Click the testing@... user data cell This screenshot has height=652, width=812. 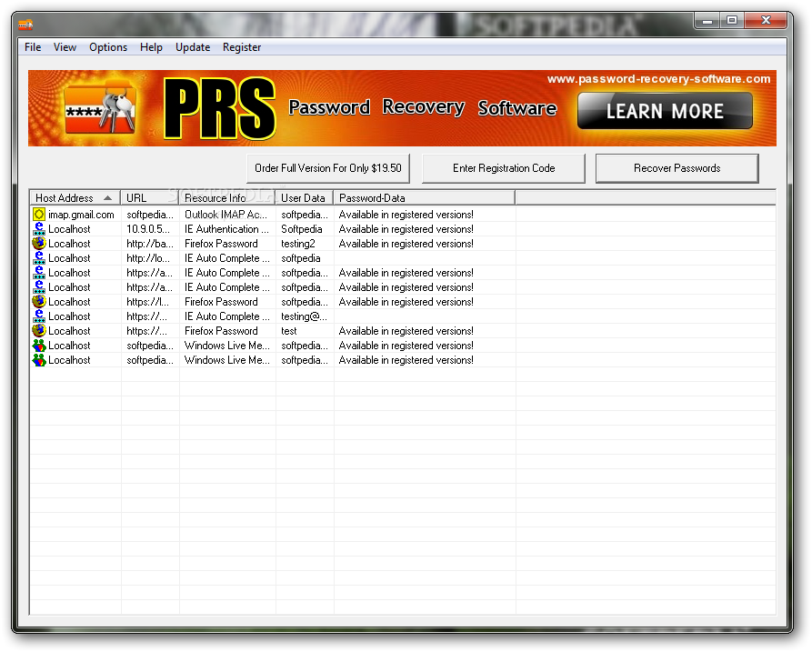pos(304,316)
